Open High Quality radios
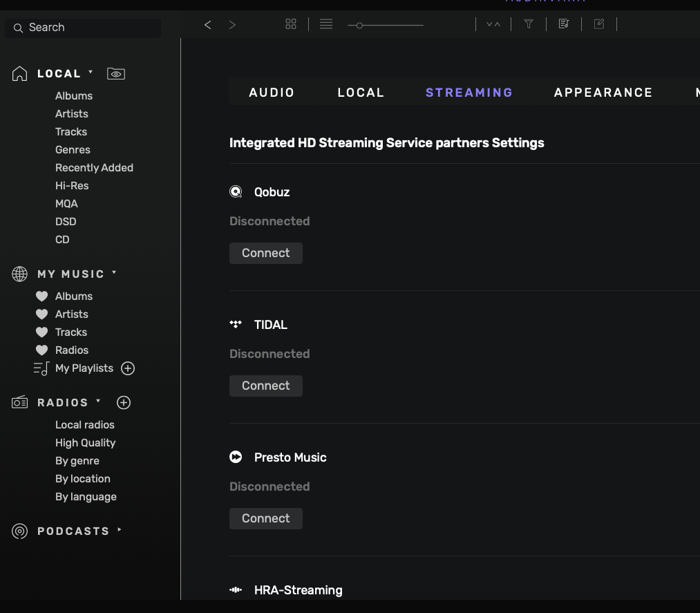 (85, 443)
